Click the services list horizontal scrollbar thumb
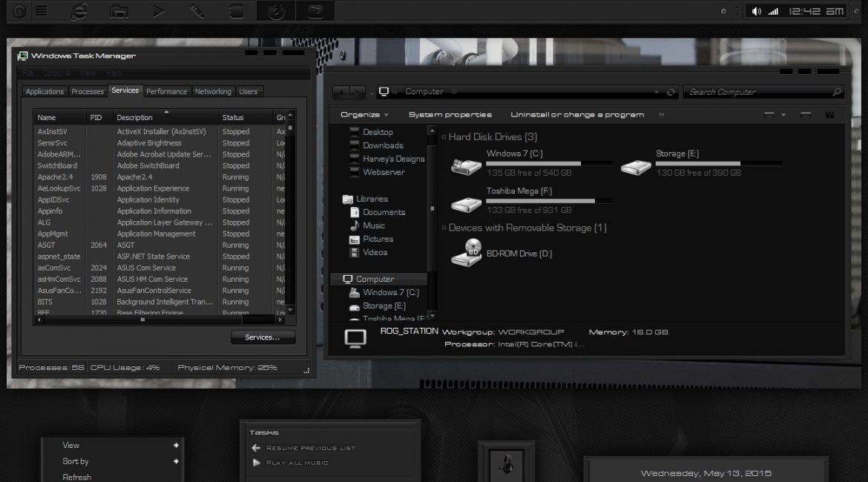 [x=143, y=320]
